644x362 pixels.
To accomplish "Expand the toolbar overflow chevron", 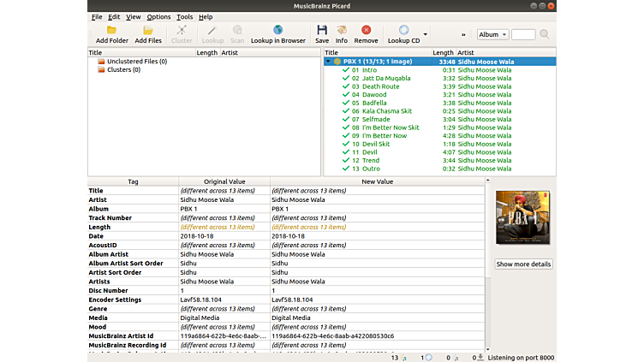I will pos(464,35).
